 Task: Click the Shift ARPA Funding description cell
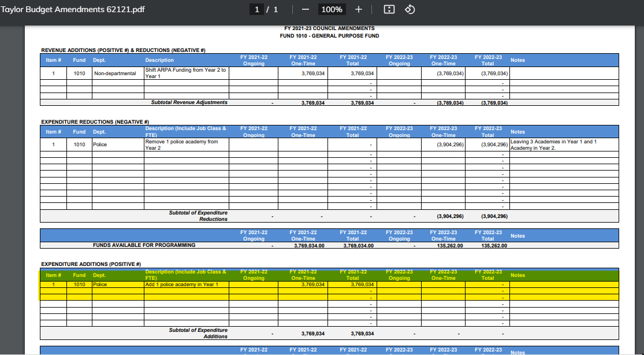tap(187, 73)
